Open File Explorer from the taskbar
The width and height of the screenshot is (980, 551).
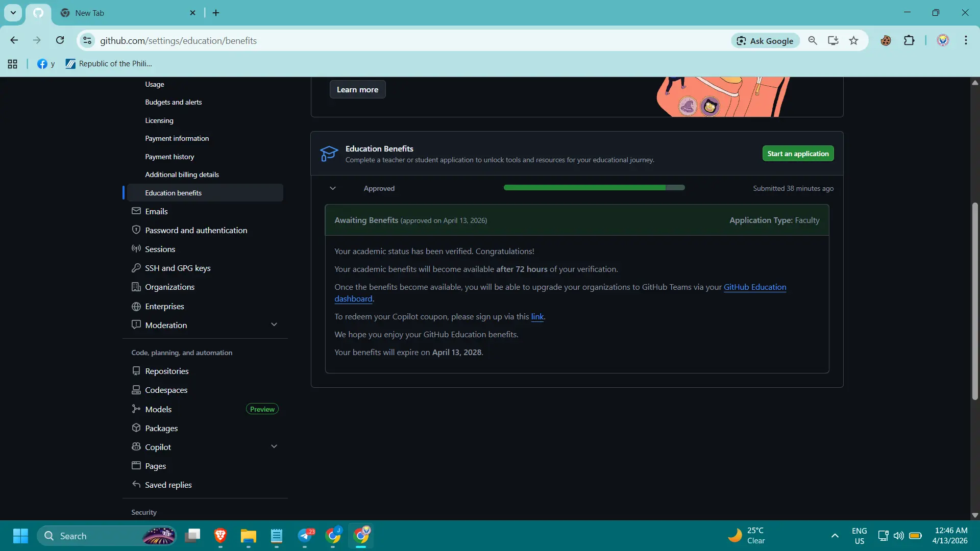point(249,536)
